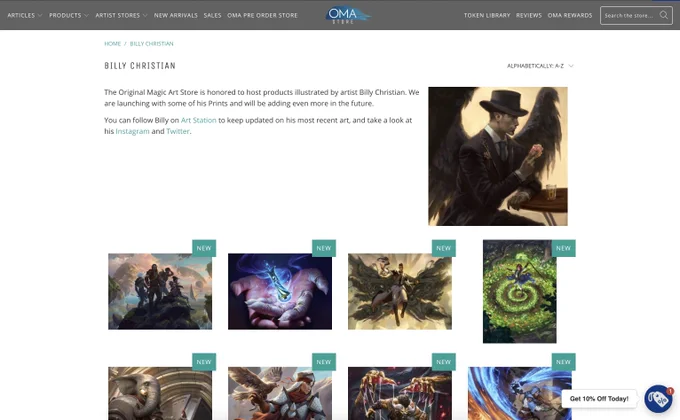Follow the Art Station link
The image size is (680, 420).
click(x=198, y=120)
